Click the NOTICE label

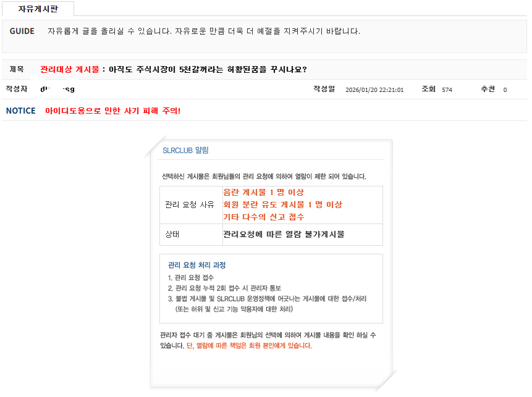(x=20, y=111)
